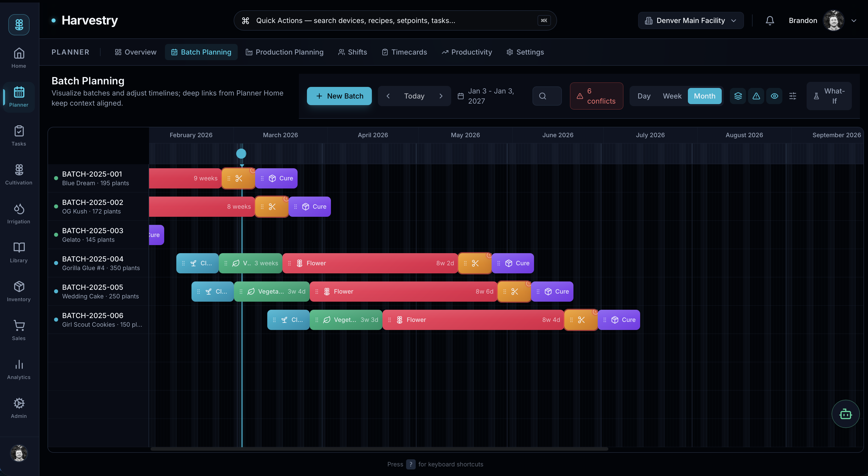Expand the Denver Main Facility dropdown
Viewport: 868px width, 476px height.
pyautogui.click(x=690, y=20)
